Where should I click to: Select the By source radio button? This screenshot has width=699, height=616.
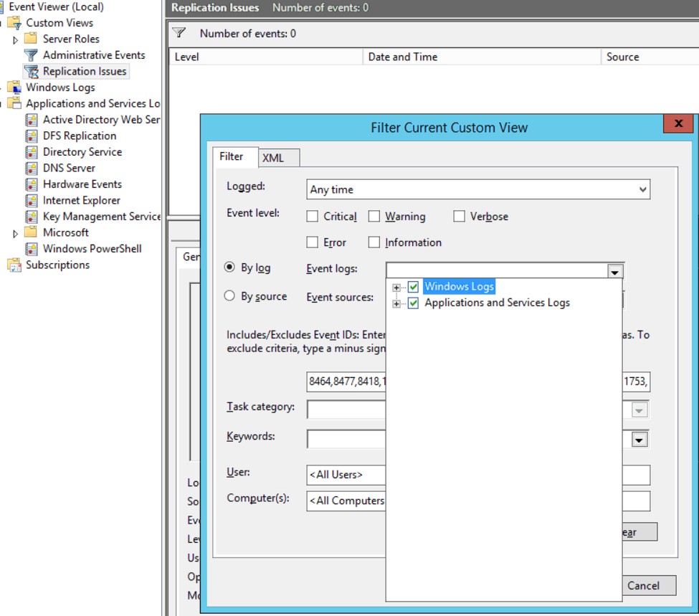(x=229, y=295)
